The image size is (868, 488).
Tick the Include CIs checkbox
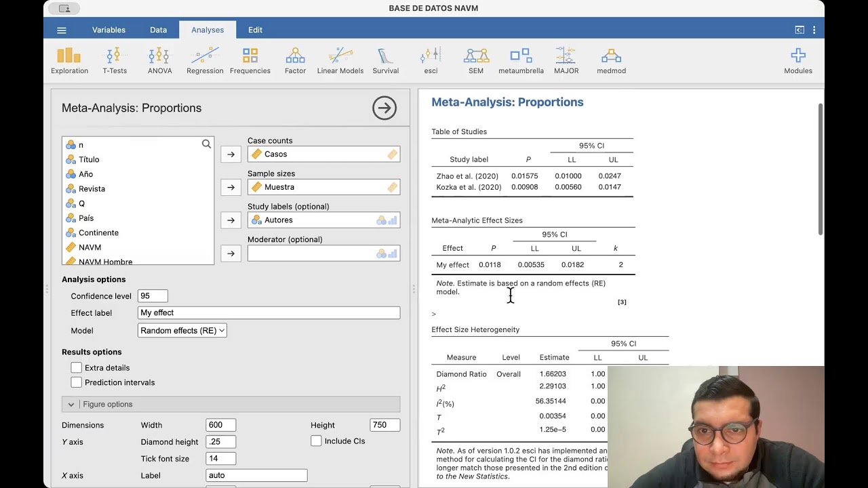[316, 441]
